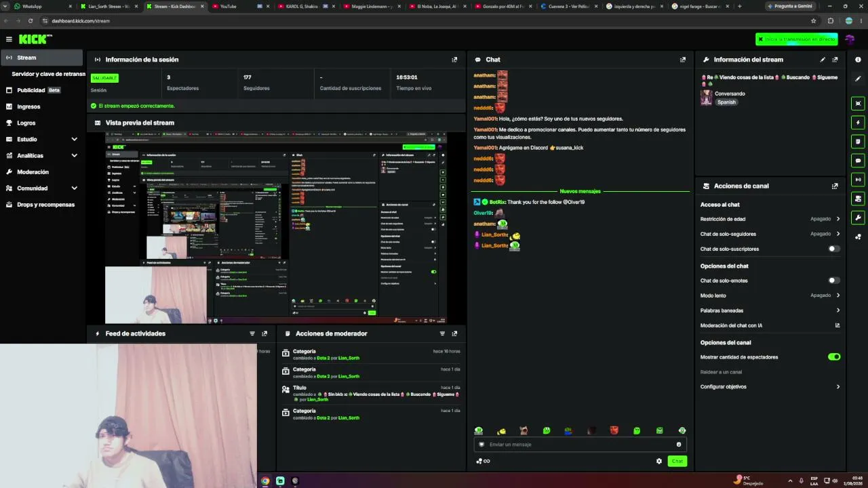
Task: Toggle the wrench widget icon in right sidebar
Action: 858,218
